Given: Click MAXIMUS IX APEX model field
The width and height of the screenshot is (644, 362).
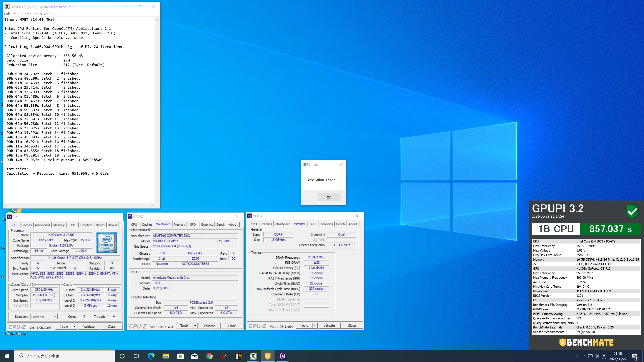Looking at the screenshot, I should point(180,241).
